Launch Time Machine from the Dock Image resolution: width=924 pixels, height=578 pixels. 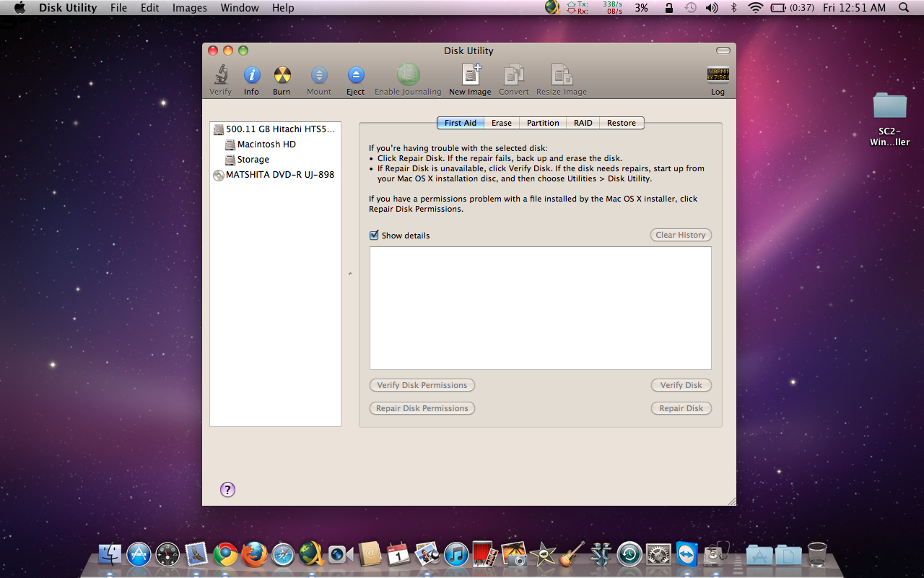(629, 554)
